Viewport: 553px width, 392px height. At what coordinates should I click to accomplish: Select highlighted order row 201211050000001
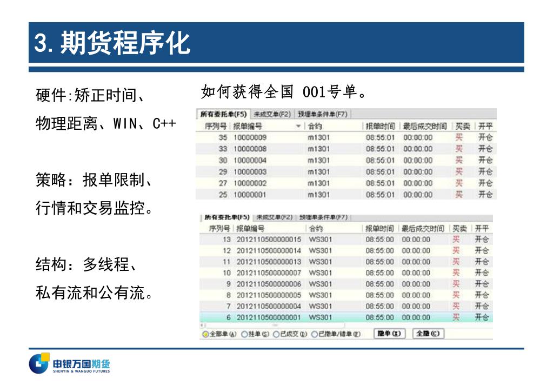346,317
